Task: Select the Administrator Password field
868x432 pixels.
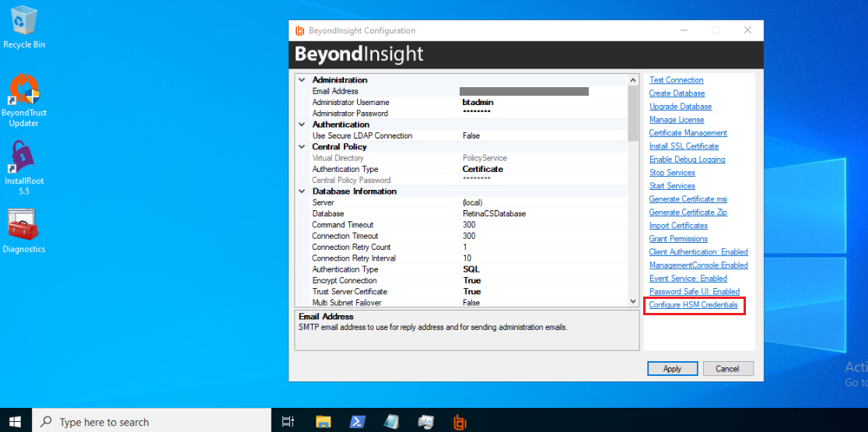Action: [x=469, y=114]
